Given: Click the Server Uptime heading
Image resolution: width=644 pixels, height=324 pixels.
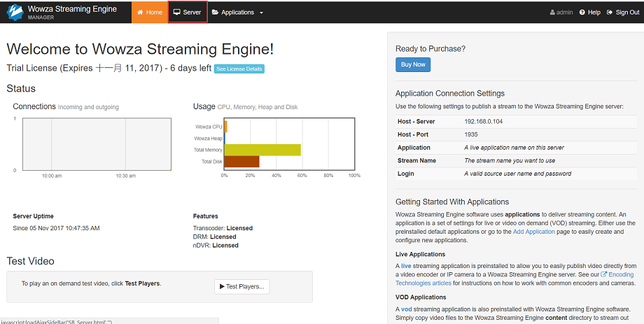Looking at the screenshot, I should 34,216.
